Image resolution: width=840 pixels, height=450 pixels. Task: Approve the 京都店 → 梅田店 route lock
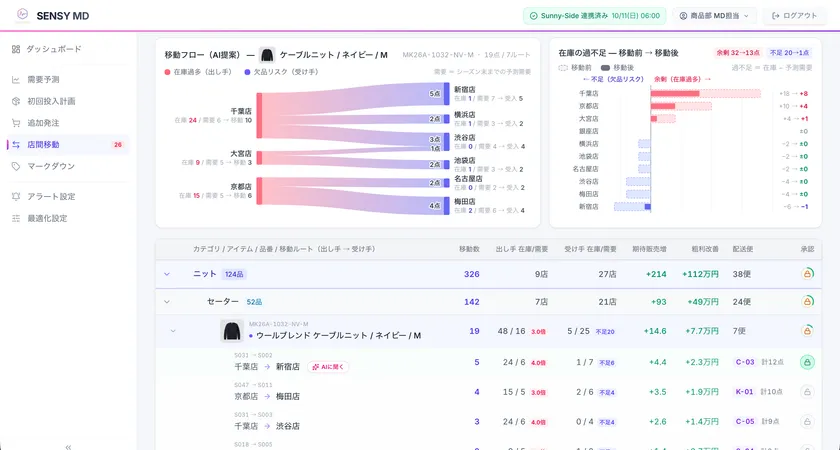807,392
